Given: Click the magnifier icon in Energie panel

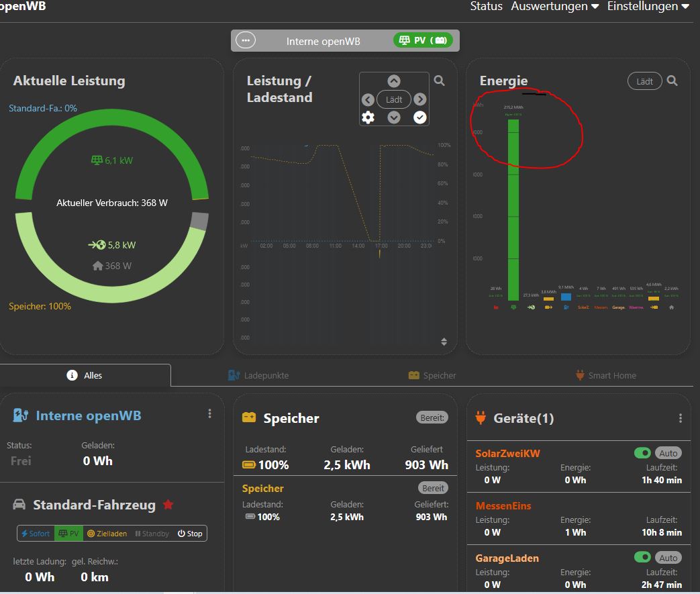Looking at the screenshot, I should pos(672,81).
